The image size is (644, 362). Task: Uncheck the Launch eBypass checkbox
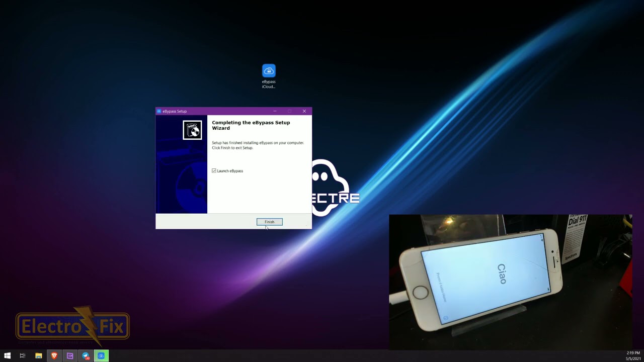[214, 171]
